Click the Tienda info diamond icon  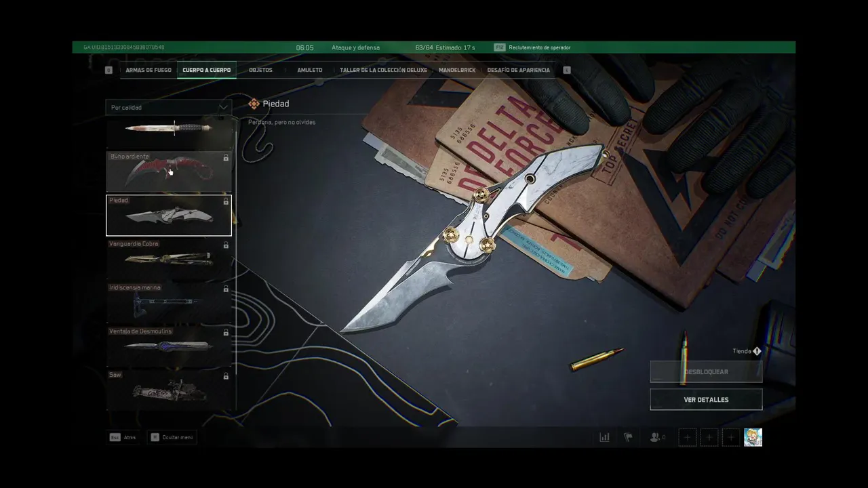point(757,351)
